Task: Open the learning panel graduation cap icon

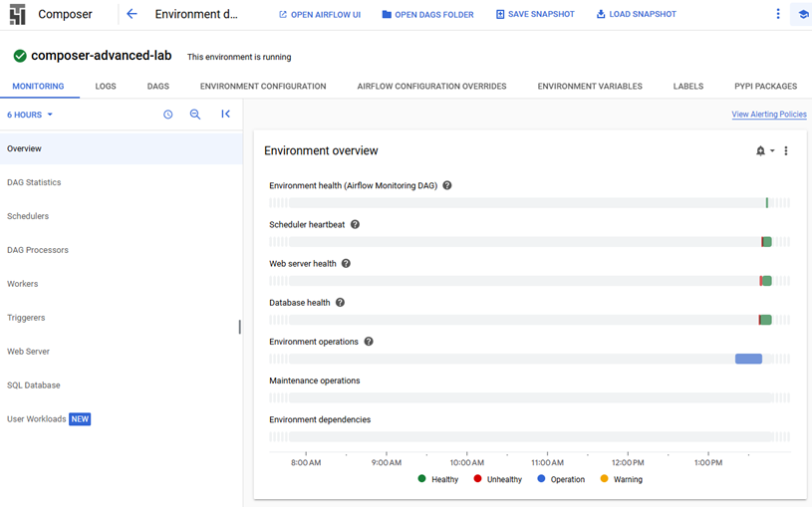Action: pos(803,14)
